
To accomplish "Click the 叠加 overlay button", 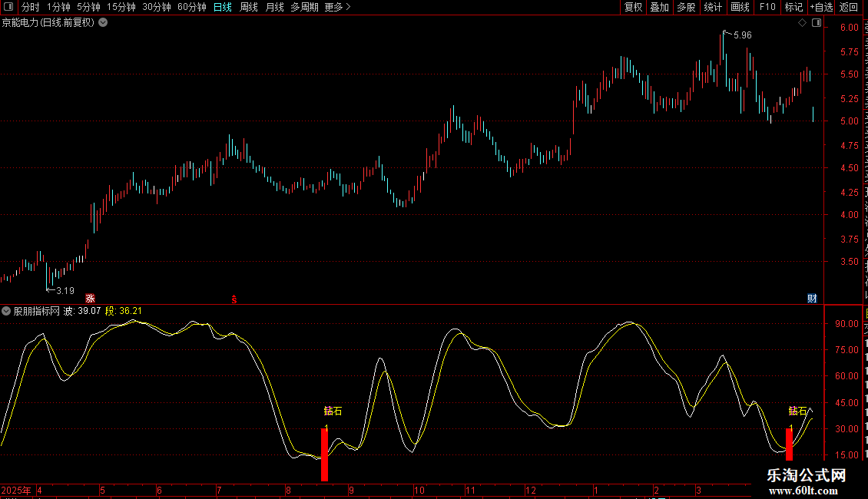I will [x=659, y=7].
